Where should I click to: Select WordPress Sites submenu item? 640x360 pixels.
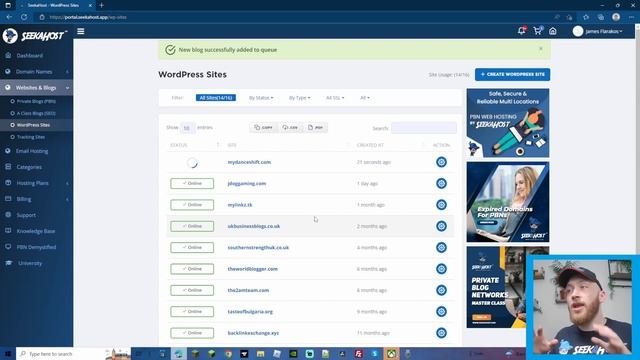(33, 125)
